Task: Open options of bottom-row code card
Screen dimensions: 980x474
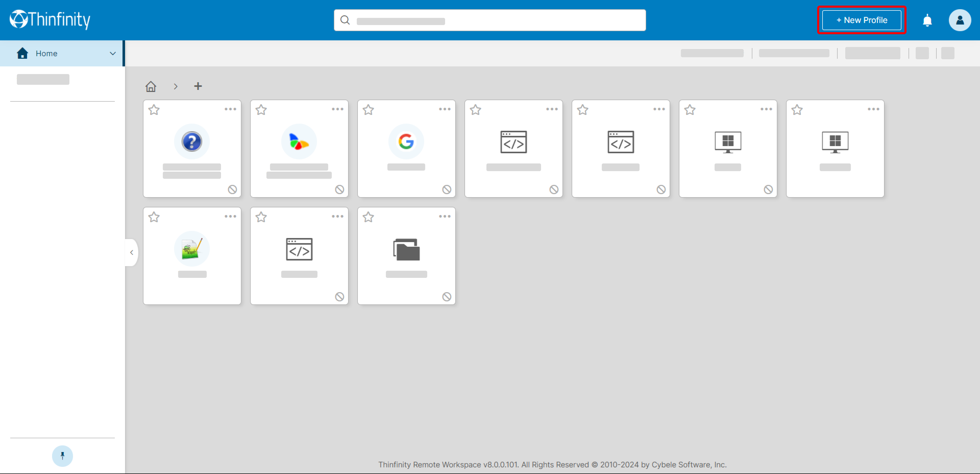Action: 337,217
